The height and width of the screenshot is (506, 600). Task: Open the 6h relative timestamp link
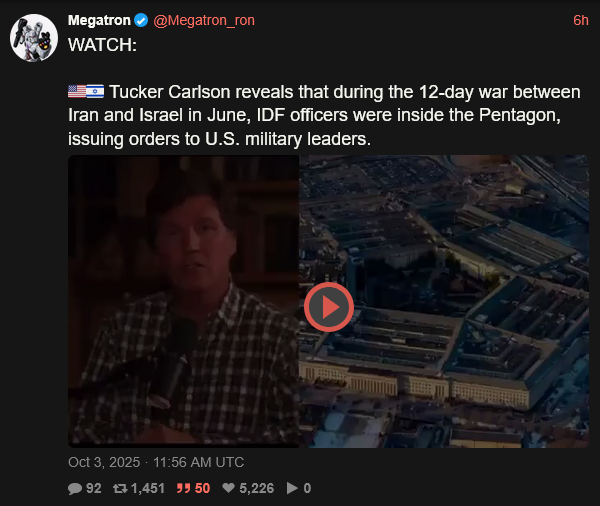pyautogui.click(x=580, y=20)
